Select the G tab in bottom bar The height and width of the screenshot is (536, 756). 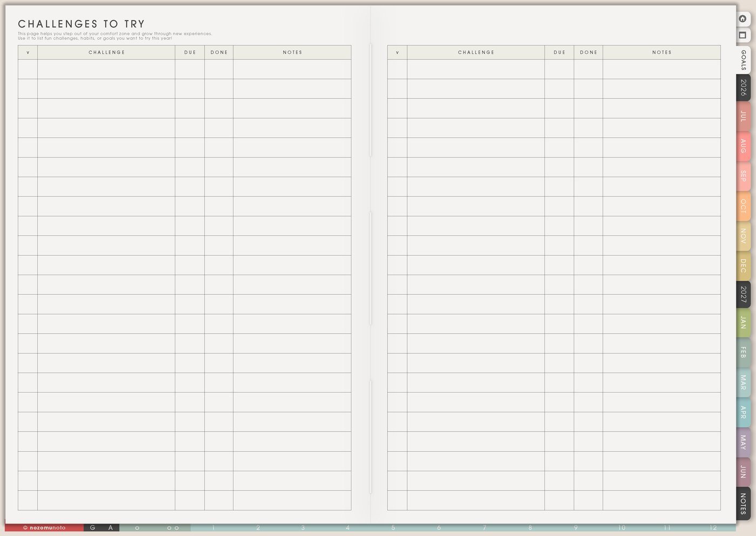point(92,528)
